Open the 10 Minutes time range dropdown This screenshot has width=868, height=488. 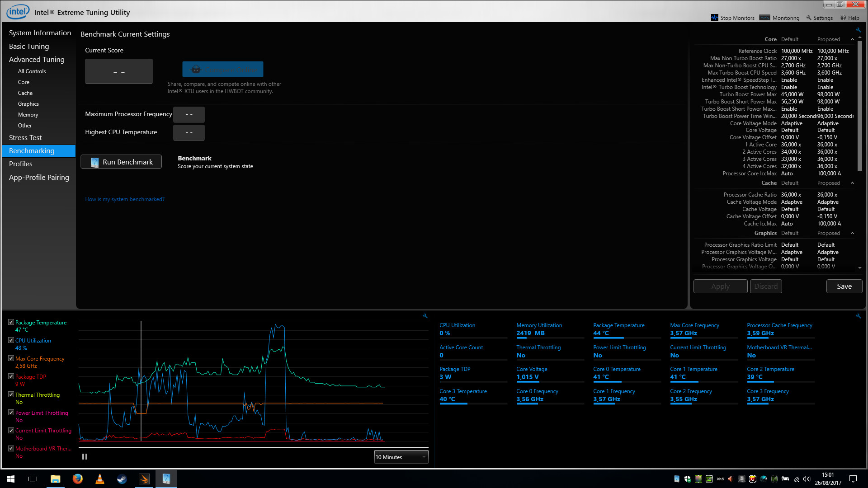401,457
